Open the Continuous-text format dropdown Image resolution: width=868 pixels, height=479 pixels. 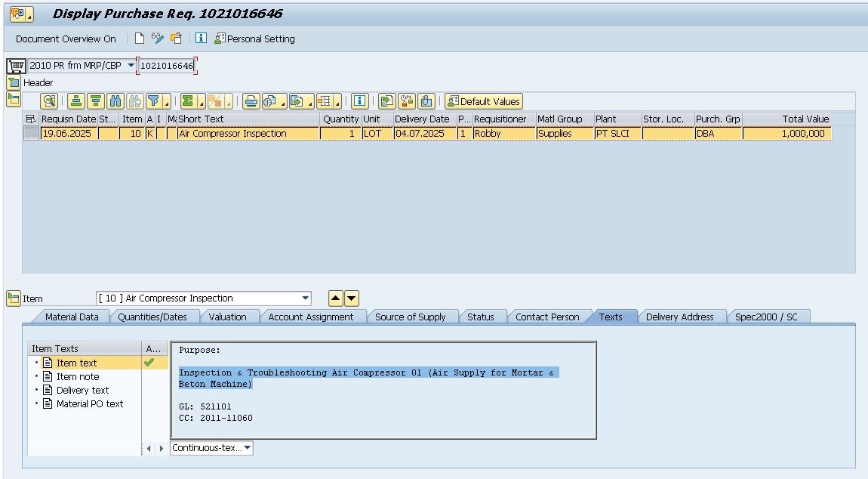(248, 447)
